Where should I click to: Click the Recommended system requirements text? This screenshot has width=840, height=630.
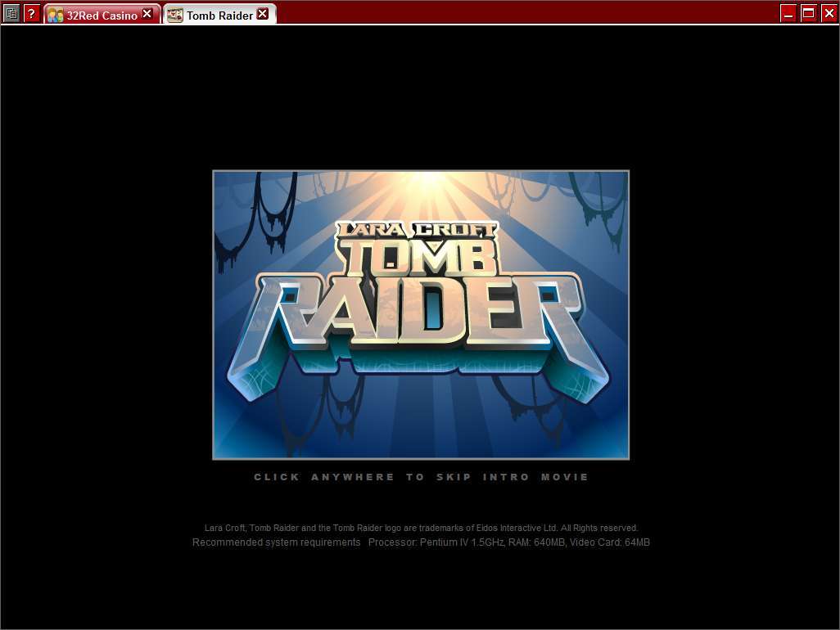[x=277, y=542]
